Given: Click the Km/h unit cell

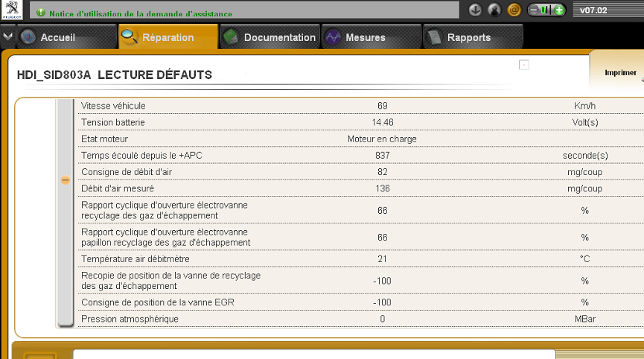Looking at the screenshot, I should (x=585, y=106).
